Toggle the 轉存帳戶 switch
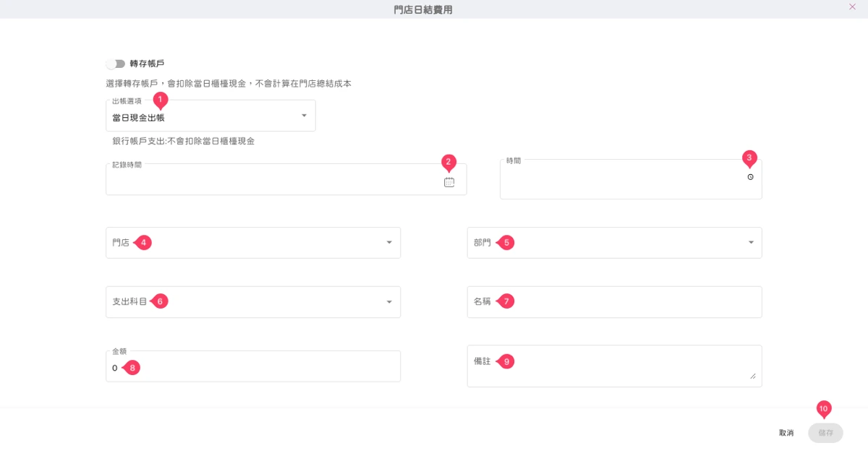The height and width of the screenshot is (456, 868). coord(116,64)
